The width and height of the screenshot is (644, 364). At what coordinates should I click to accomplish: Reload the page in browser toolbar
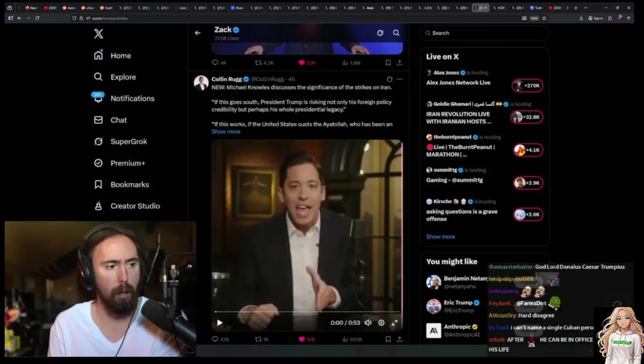pos(37,18)
